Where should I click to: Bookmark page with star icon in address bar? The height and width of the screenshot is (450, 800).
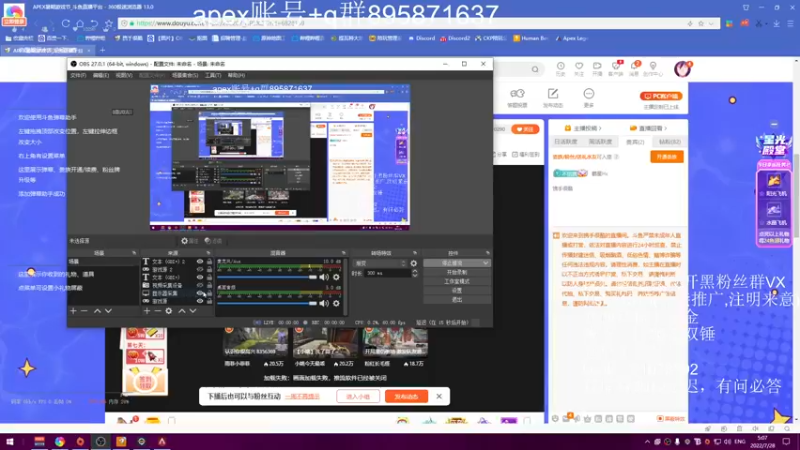(x=701, y=23)
